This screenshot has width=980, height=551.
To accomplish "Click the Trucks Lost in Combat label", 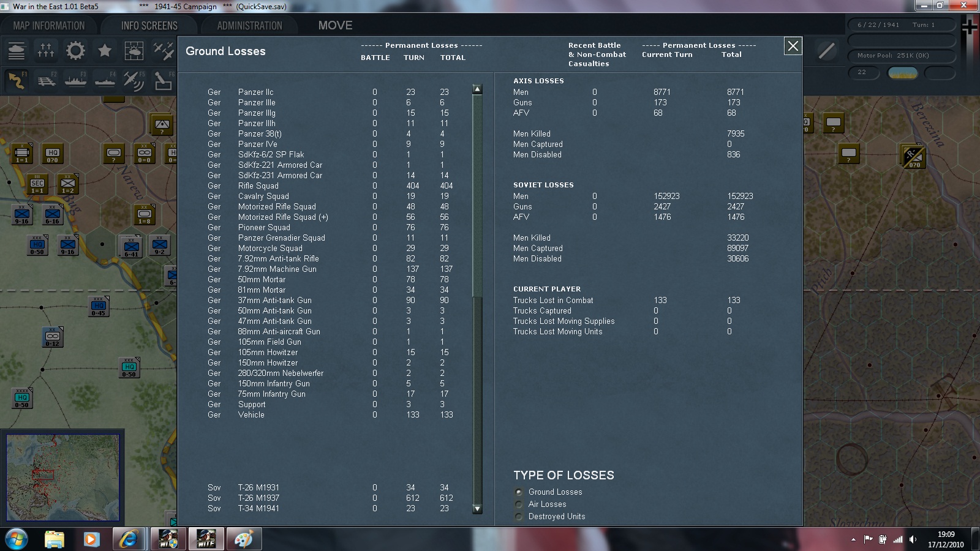I will click(553, 300).
